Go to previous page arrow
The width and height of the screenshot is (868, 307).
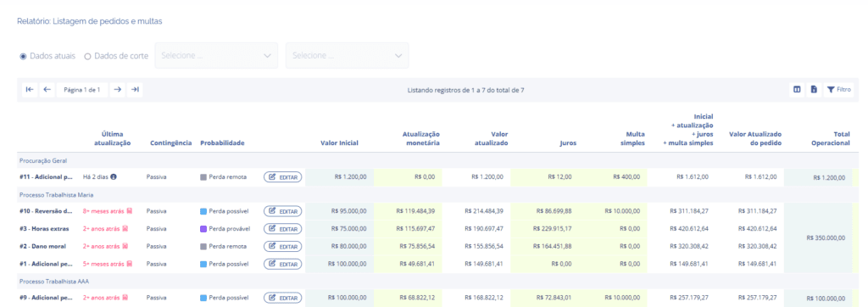point(47,90)
